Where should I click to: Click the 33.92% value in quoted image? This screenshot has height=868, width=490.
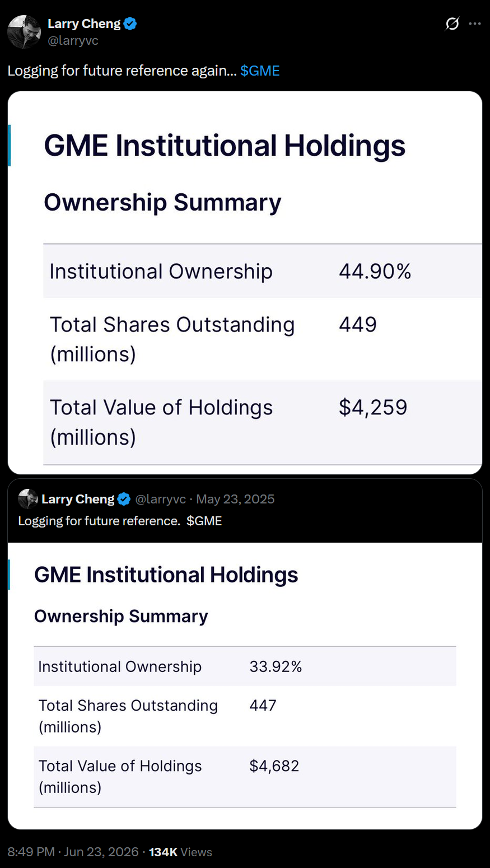276,666
